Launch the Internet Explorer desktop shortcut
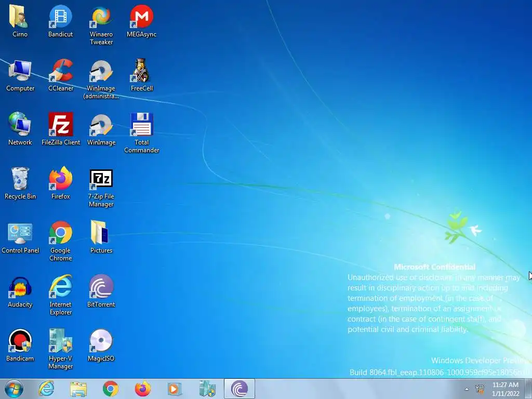This screenshot has height=399, width=532. click(x=61, y=295)
